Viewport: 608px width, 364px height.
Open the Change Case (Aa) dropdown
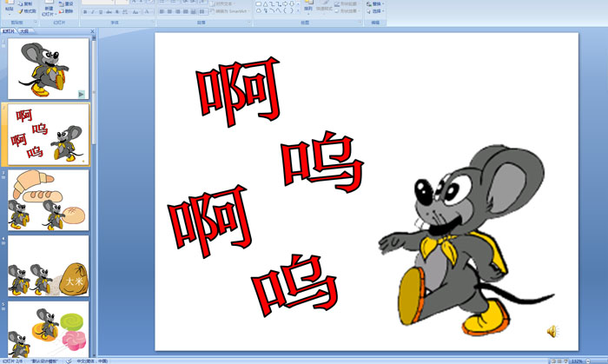pos(135,12)
